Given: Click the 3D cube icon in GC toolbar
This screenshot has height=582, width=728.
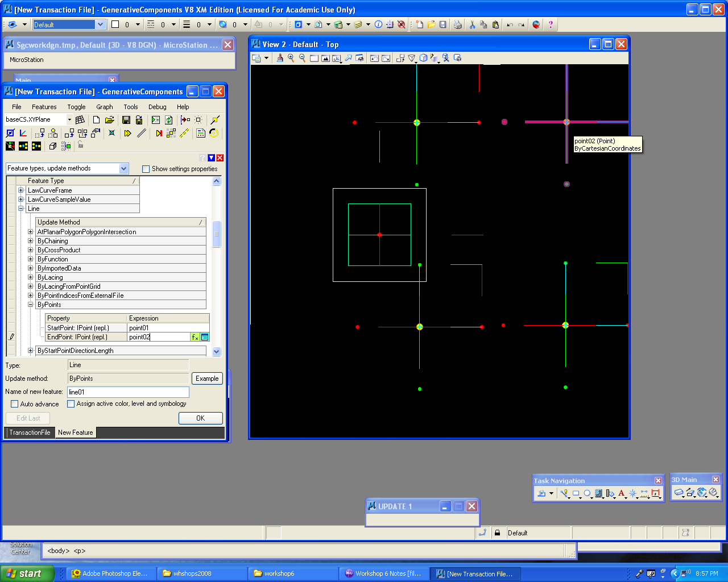Looking at the screenshot, I should 53,146.
